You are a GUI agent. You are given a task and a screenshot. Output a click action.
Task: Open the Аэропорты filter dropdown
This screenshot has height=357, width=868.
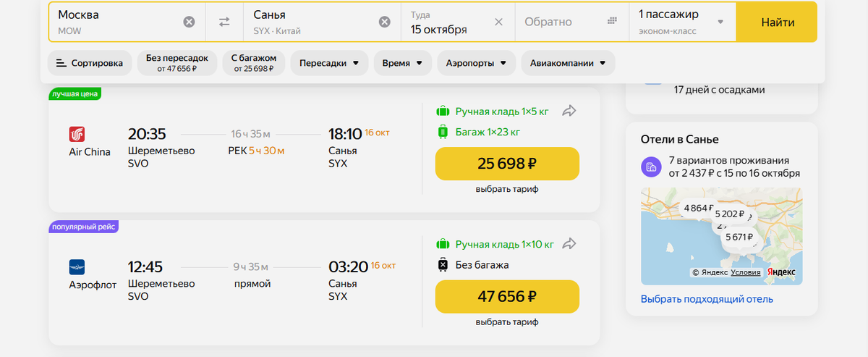(476, 63)
